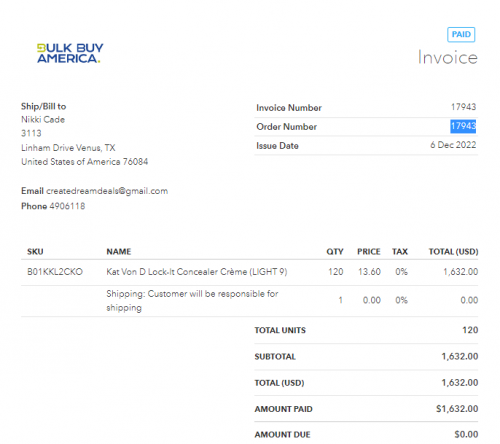500x444 pixels.
Task: Click the TOTAL (USD) column header
Action: (453, 252)
